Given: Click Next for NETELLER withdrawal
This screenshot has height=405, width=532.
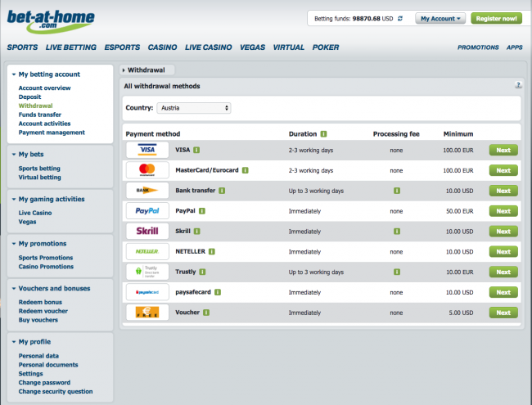Looking at the screenshot, I should [503, 252].
